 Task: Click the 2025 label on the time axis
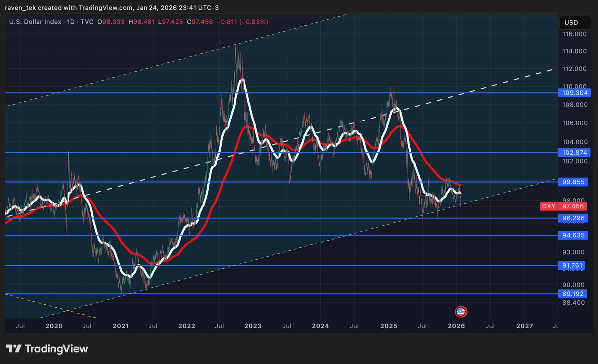389,326
